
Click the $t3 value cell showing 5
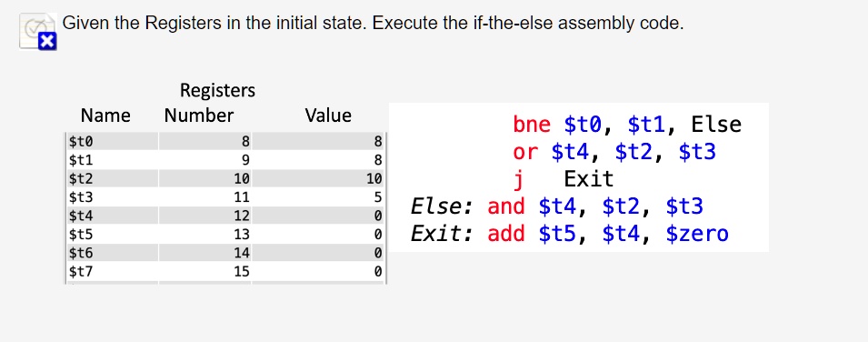tap(318, 196)
